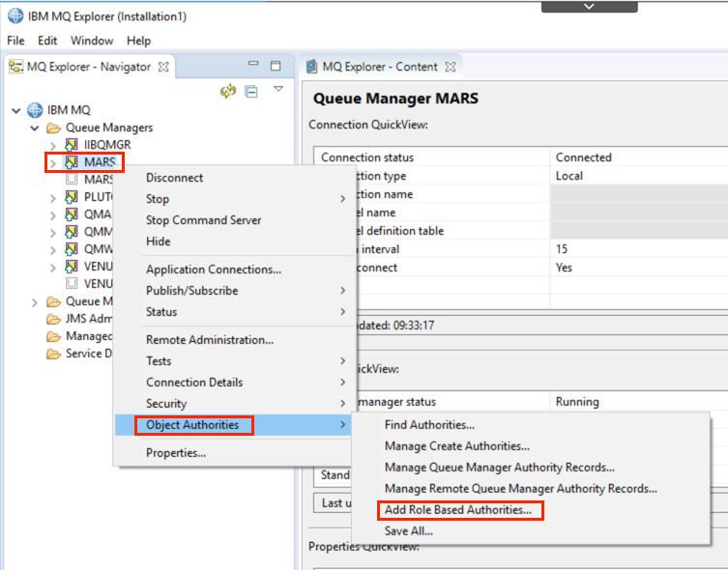The image size is (728, 570).
Task: Expand the QMA queue manager node
Action: pos(53,215)
